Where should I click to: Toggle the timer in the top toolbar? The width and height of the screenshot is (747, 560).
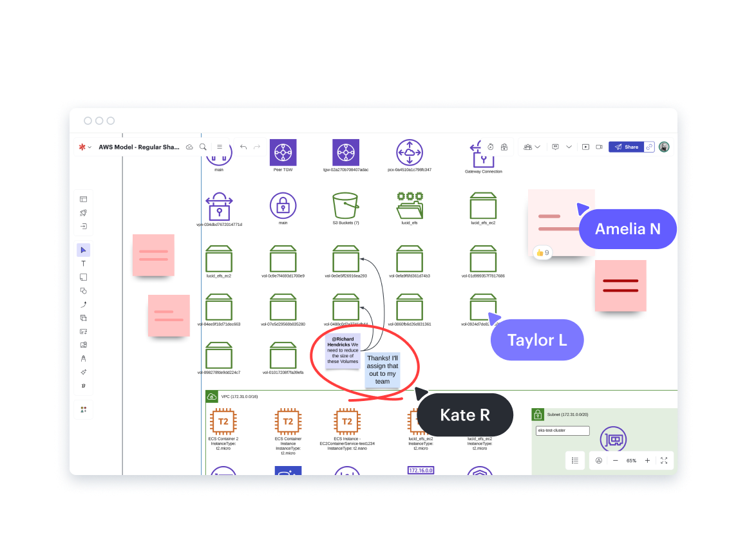coord(490,147)
